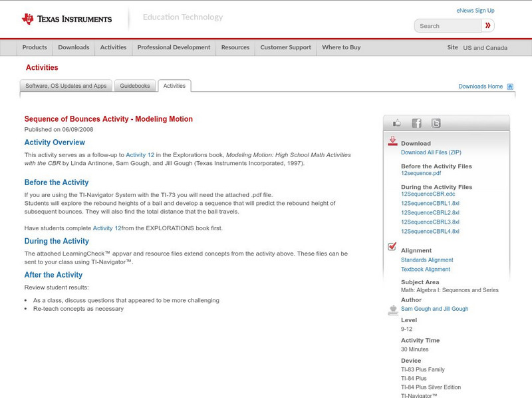The image size is (532, 398).
Task: Click the Alignment checkmark icon
Action: [392, 246]
